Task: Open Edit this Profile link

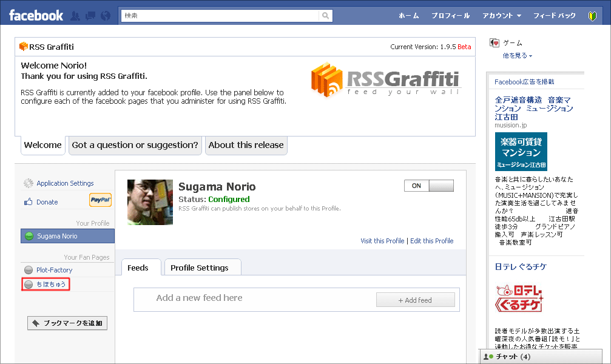Action: (432, 241)
